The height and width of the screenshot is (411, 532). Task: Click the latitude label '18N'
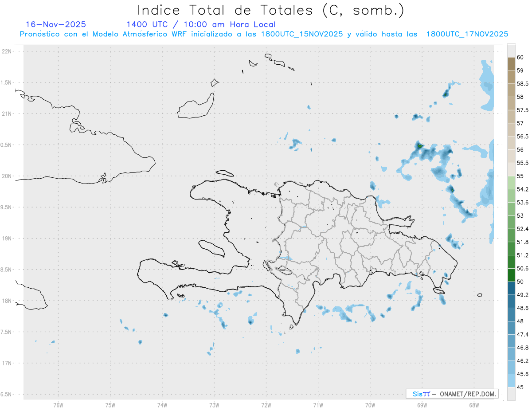(x=6, y=301)
